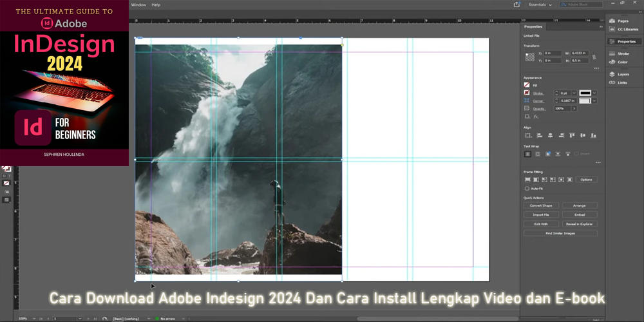
Task: Open the CC Libraries panel
Action: click(x=622, y=29)
